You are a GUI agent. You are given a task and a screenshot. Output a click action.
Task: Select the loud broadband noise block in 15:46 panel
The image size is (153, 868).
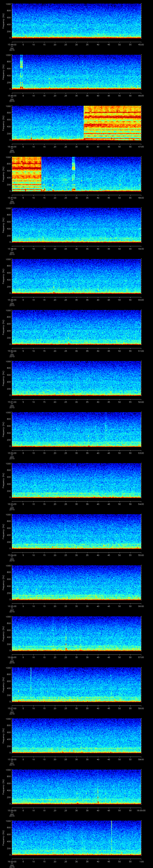point(112,123)
